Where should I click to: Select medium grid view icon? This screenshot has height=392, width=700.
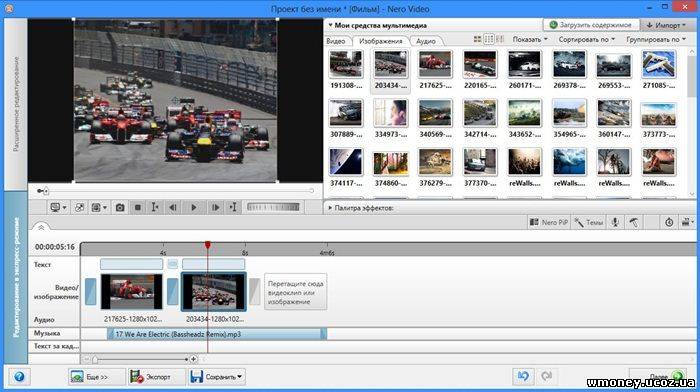(x=489, y=40)
